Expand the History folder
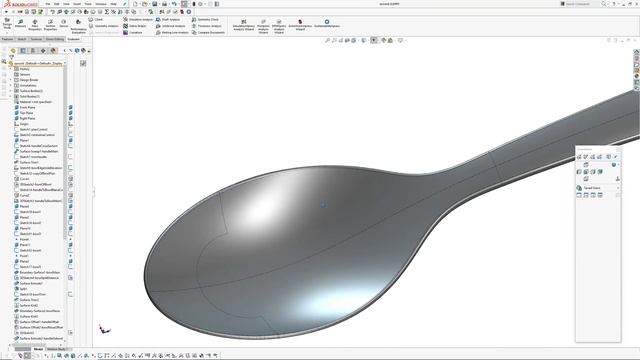 (x=11, y=69)
